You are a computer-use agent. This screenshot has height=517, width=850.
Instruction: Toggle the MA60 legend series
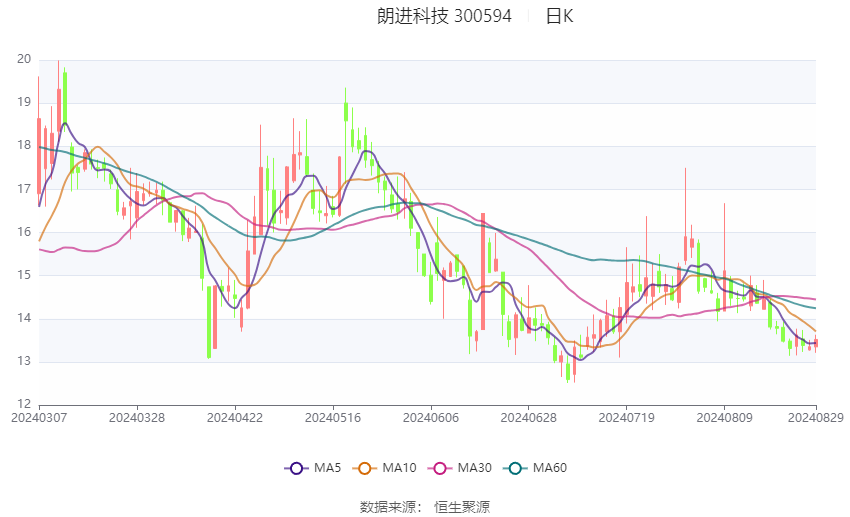click(x=535, y=468)
